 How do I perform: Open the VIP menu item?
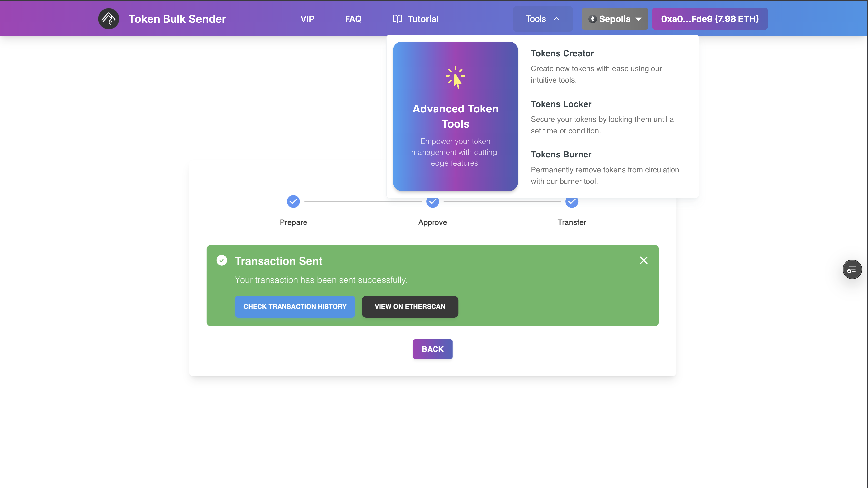click(x=307, y=19)
